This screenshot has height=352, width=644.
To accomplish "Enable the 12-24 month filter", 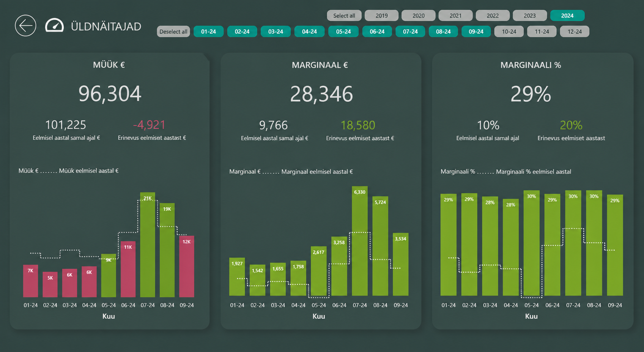I will click(x=574, y=32).
